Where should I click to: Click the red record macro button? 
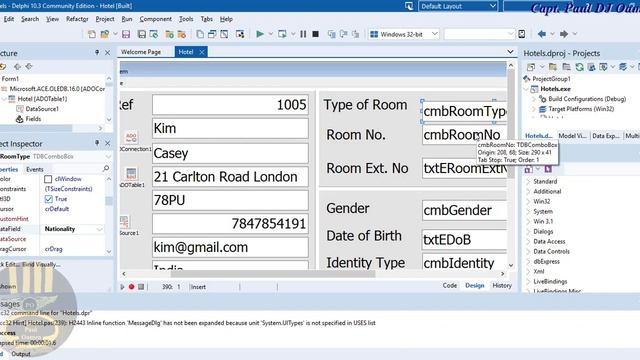[x=131, y=287]
